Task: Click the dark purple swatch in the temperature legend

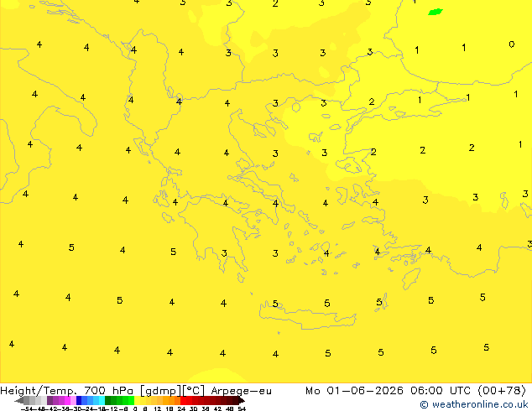Action: 50,400
